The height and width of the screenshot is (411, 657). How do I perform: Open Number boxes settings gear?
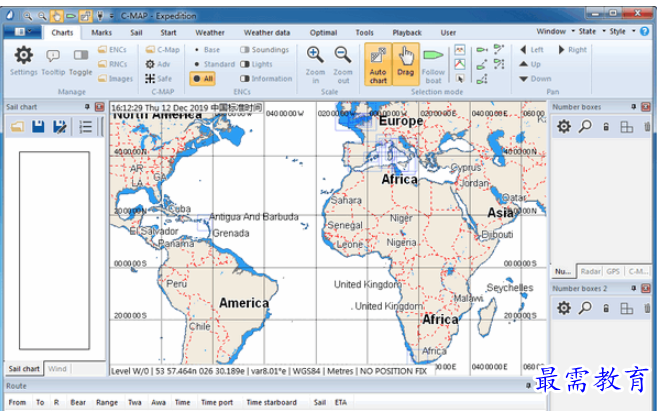point(564,126)
